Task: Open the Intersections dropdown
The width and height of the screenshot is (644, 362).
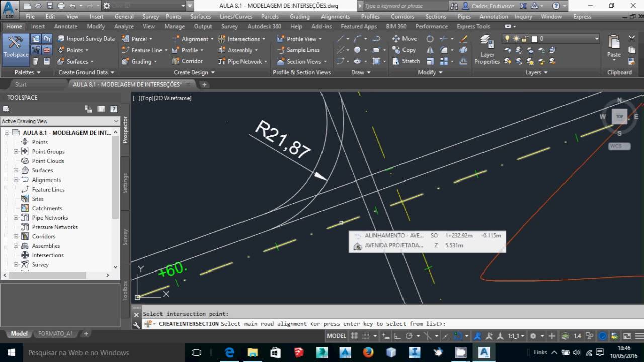Action: 242,39
